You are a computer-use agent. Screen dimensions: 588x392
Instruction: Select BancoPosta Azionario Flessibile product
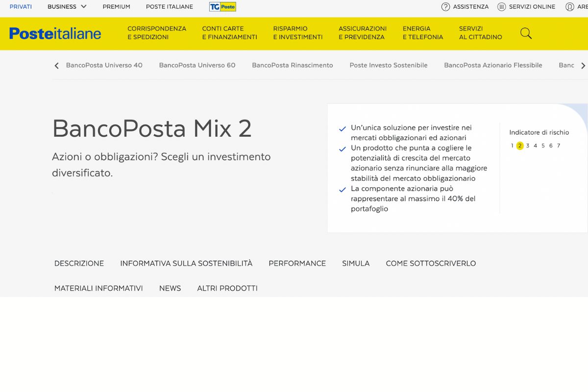[x=493, y=65]
